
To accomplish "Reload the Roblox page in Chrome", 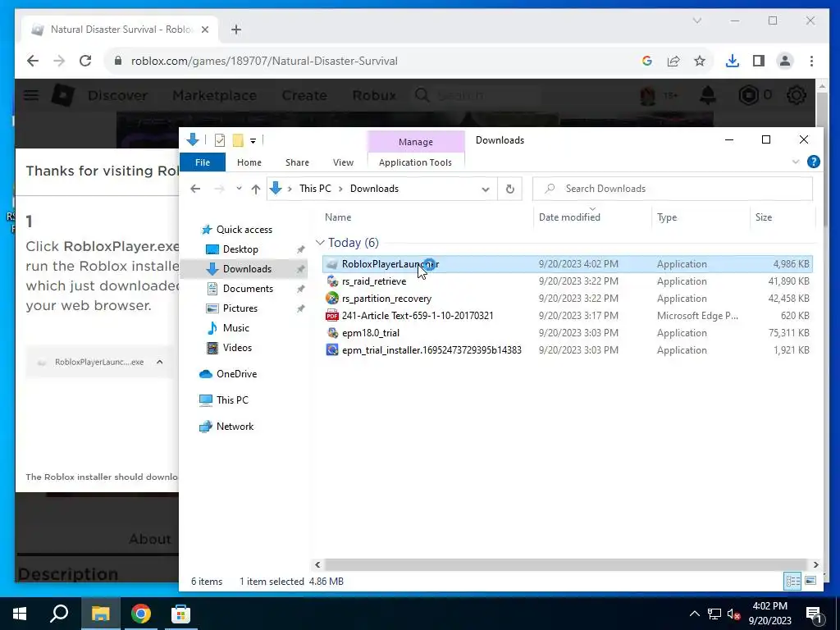I will point(85,61).
